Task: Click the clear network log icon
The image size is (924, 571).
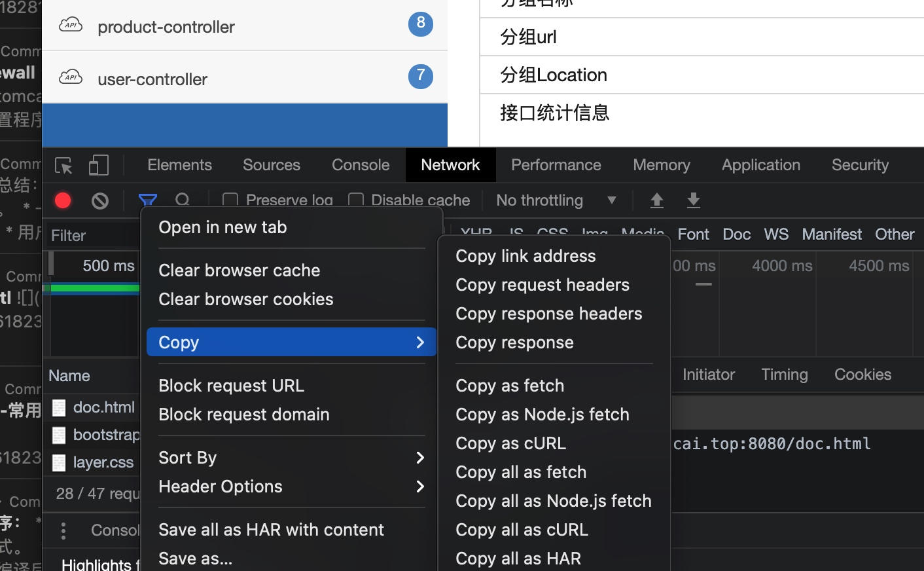Action: coord(100,200)
